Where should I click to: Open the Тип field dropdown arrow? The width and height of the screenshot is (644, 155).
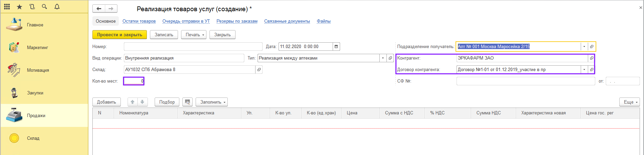(383, 58)
